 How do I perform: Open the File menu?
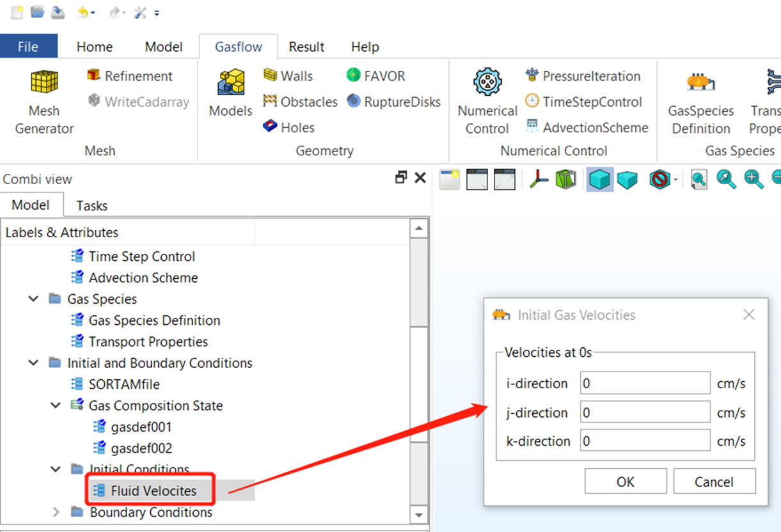pos(28,47)
